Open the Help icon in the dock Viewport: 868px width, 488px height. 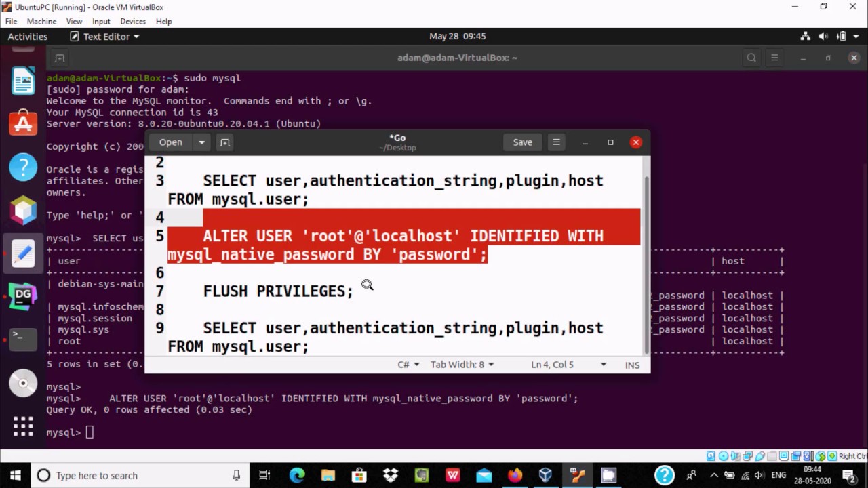click(23, 167)
